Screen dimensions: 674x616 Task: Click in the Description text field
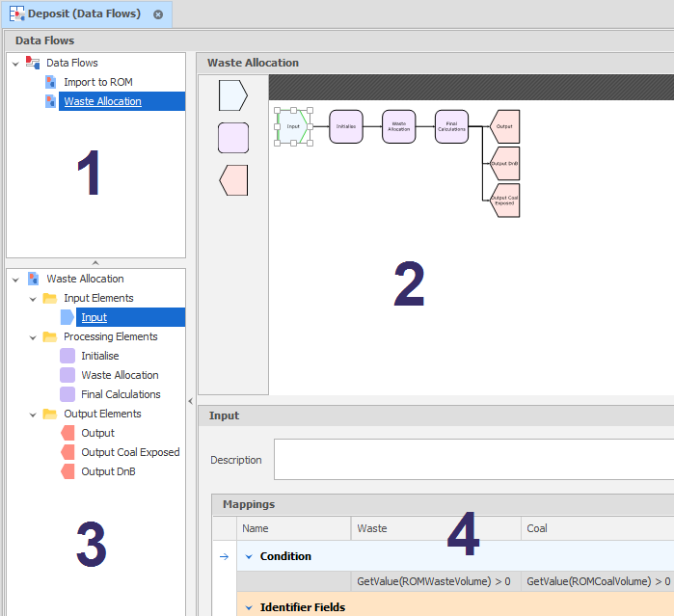tap(472, 460)
